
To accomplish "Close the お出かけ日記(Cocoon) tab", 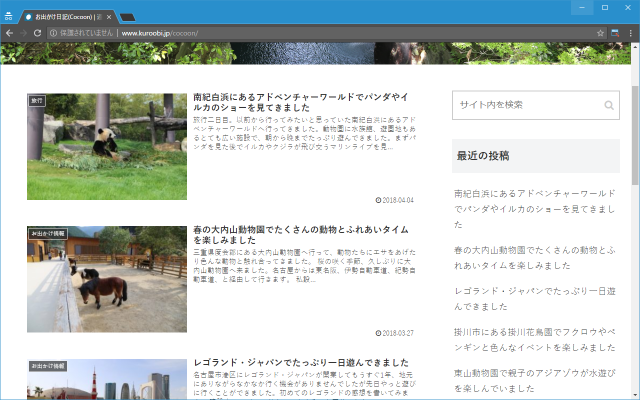I will pyautogui.click(x=109, y=17).
